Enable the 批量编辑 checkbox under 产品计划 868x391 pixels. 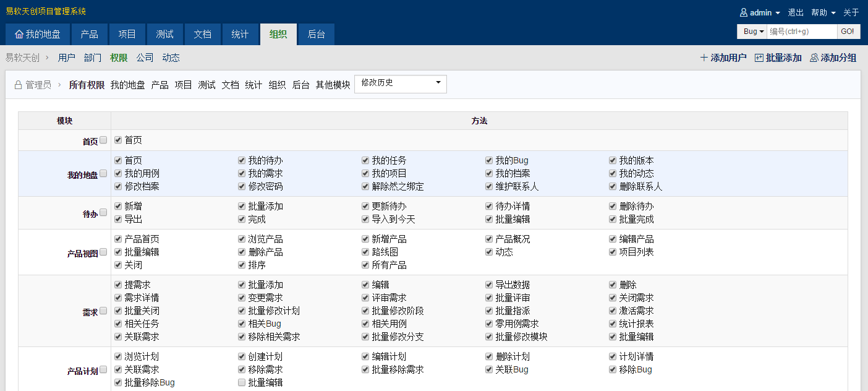242,382
